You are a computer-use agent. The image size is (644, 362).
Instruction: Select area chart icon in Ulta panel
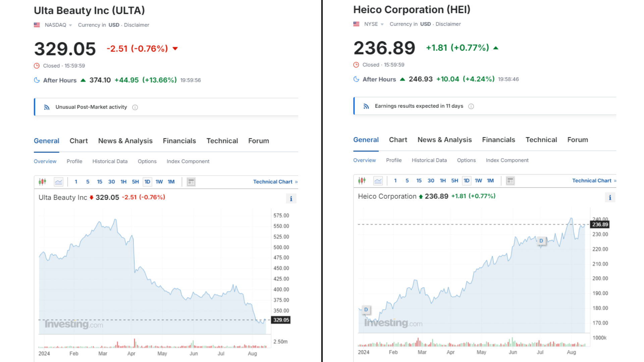point(58,182)
